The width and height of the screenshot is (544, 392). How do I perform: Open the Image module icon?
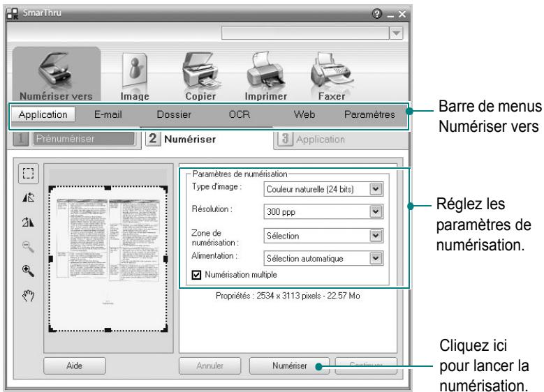(x=135, y=70)
